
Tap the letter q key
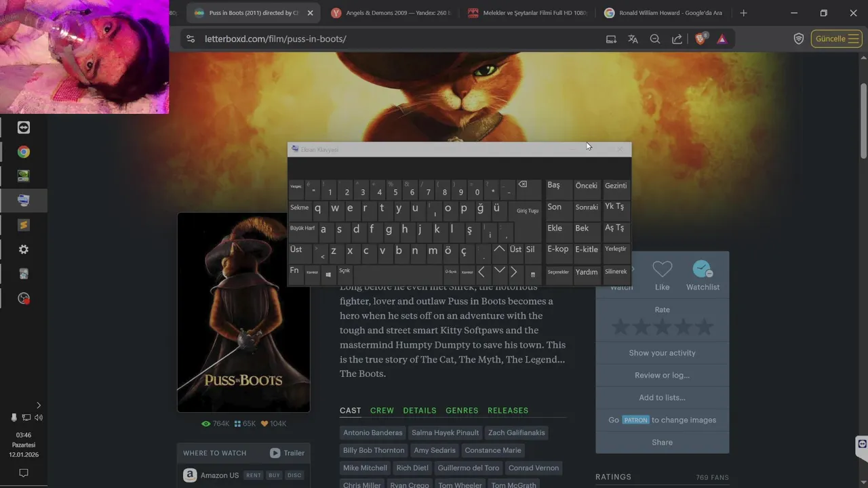(317, 210)
